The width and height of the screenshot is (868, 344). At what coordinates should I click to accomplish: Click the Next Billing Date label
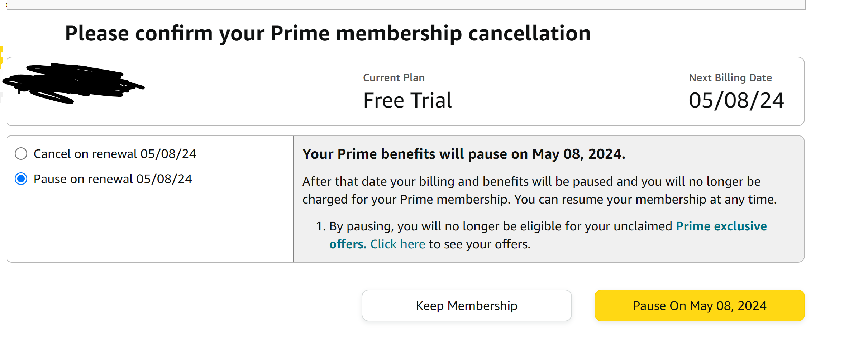730,78
